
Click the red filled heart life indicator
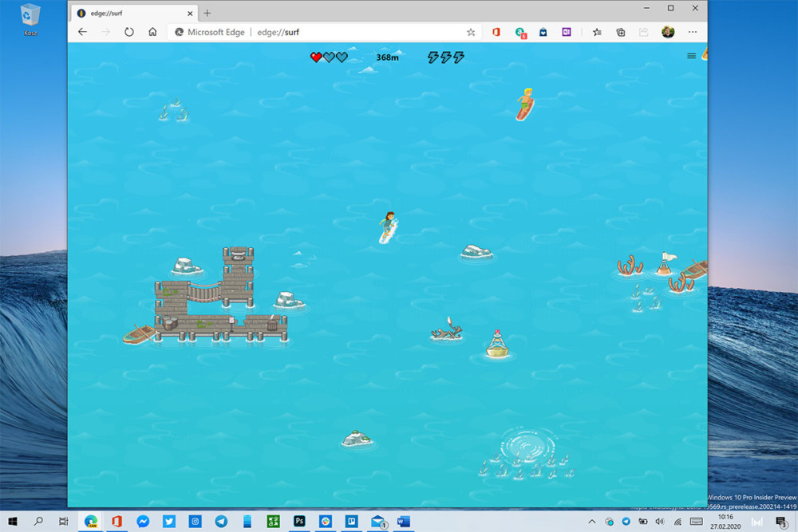[315, 57]
